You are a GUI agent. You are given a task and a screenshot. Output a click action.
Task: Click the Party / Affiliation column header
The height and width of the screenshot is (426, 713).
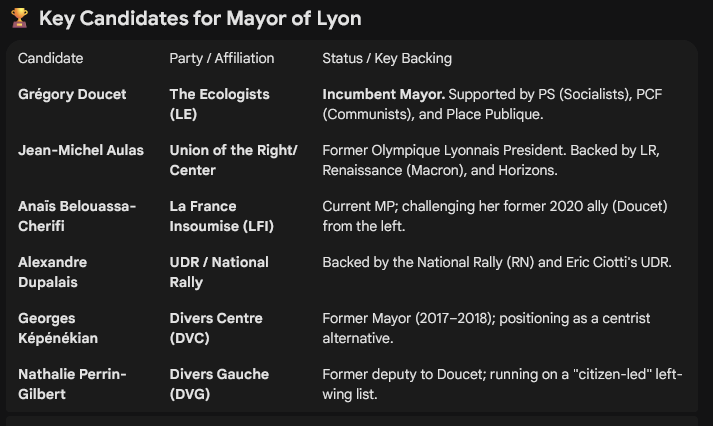click(220, 59)
